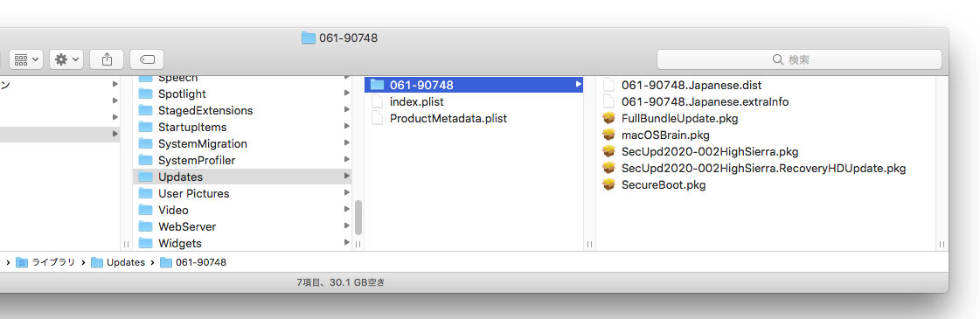The width and height of the screenshot is (980, 319).
Task: Click the Share toolbar icon
Action: click(107, 59)
